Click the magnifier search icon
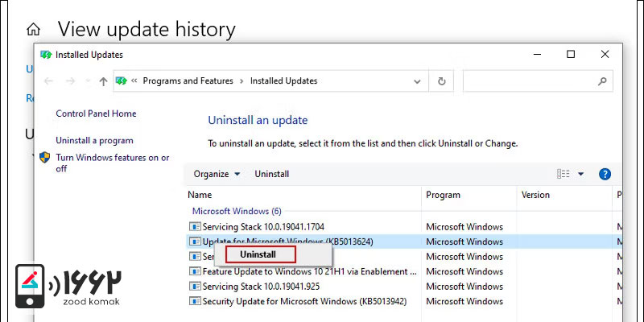This screenshot has height=322, width=644. (602, 81)
